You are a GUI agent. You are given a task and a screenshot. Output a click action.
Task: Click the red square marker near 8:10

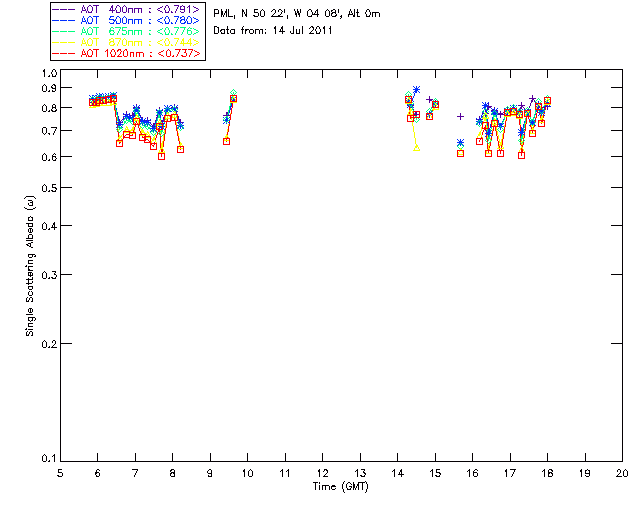coord(180,149)
